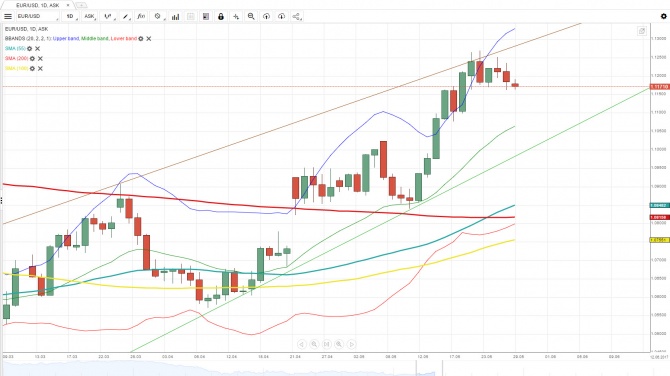670x376 pixels.
Task: Click the EUR/USD, 1D, ASK chart title
Action: point(26,29)
